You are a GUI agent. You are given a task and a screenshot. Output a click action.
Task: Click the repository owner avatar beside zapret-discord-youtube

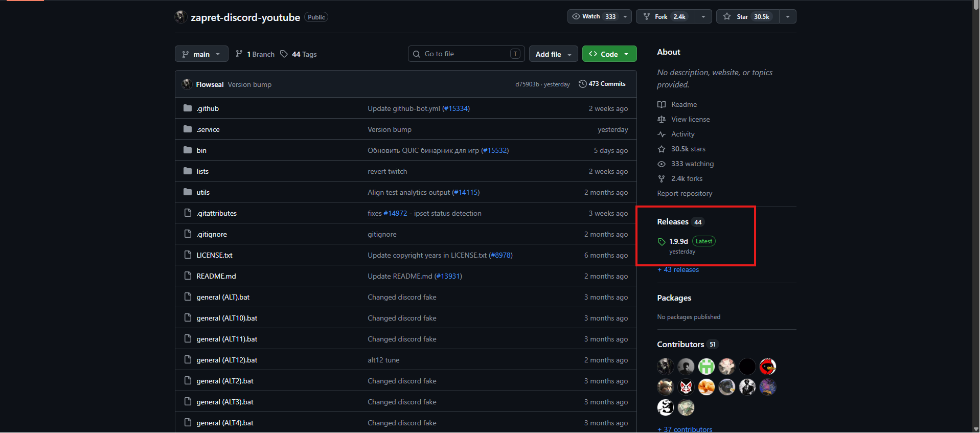[x=180, y=17]
